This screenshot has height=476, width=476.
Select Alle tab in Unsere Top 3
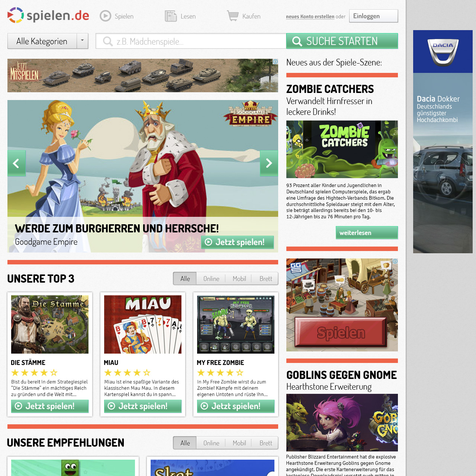(185, 279)
